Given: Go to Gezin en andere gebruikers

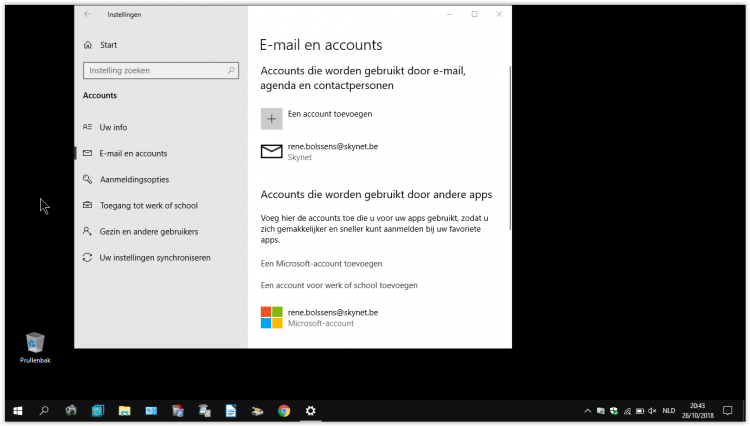Looking at the screenshot, I should [148, 232].
